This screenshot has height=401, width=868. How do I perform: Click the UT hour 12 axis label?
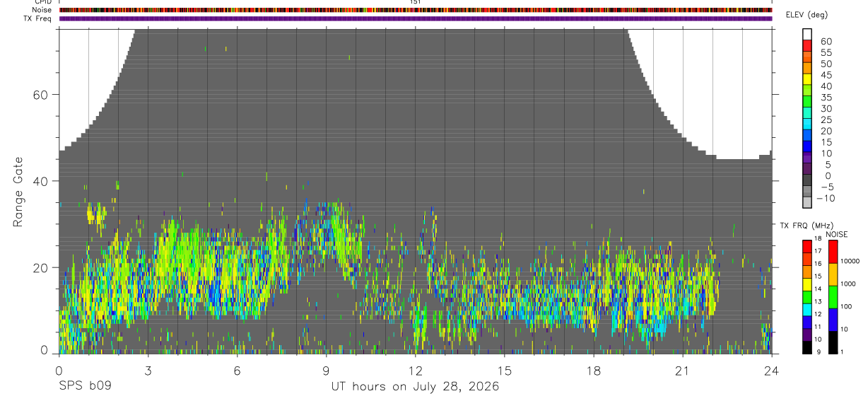pos(415,371)
